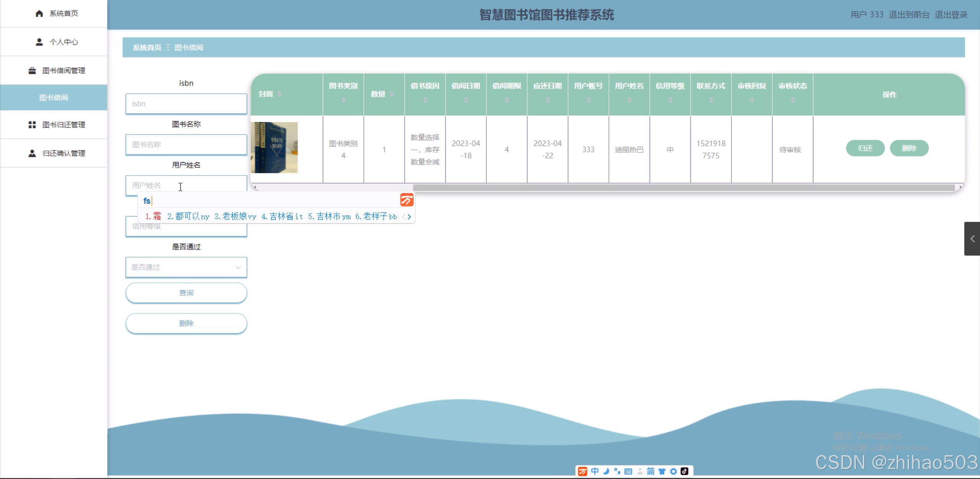Toggle 简 simplified/traditional character mode
The width and height of the screenshot is (980, 479).
click(650, 471)
